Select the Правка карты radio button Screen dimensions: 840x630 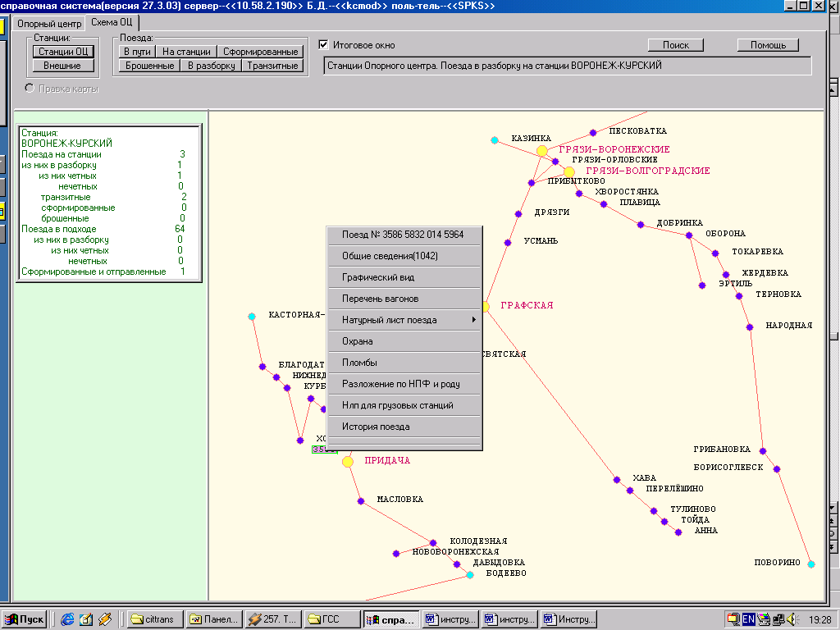[x=30, y=88]
